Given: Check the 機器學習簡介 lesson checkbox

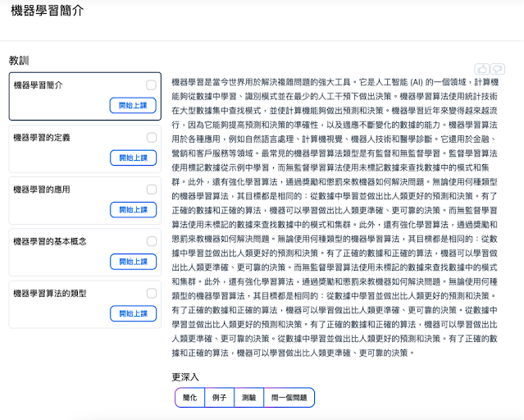Looking at the screenshot, I should [x=151, y=85].
